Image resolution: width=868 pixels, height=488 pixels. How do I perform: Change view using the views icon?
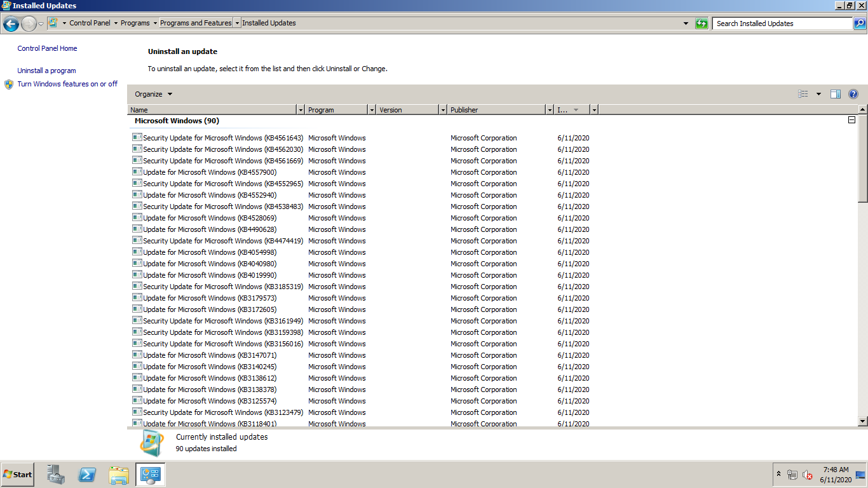point(803,94)
